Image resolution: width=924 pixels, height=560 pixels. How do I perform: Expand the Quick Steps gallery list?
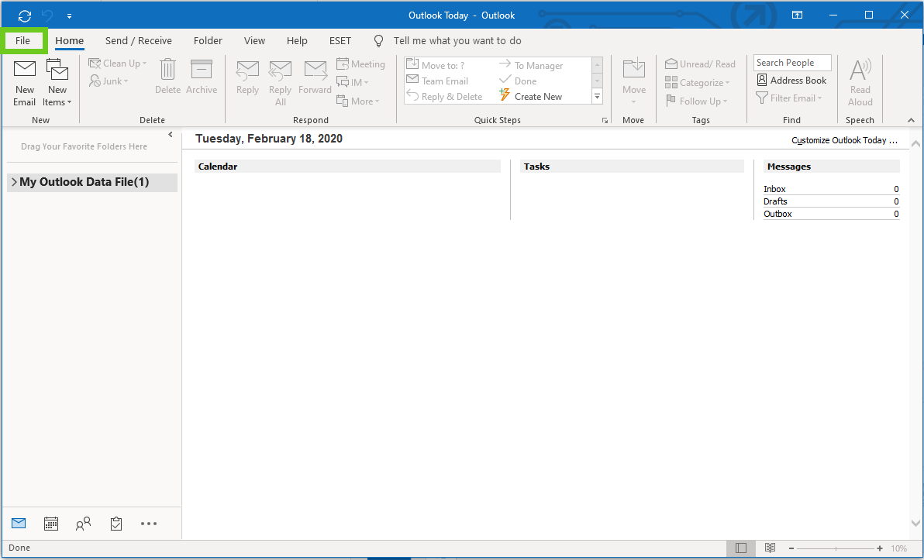(x=597, y=97)
